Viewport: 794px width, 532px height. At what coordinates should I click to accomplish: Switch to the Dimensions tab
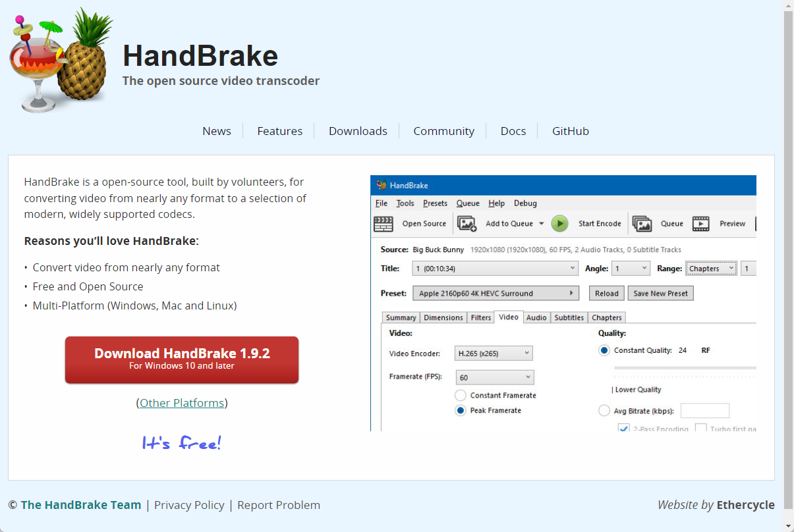(x=443, y=317)
